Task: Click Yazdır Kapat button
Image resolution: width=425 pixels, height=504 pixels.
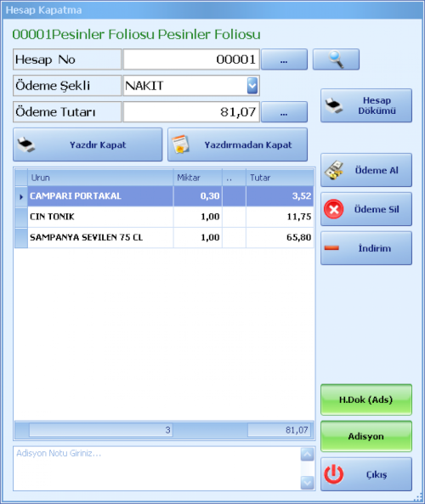Action: 88,144
